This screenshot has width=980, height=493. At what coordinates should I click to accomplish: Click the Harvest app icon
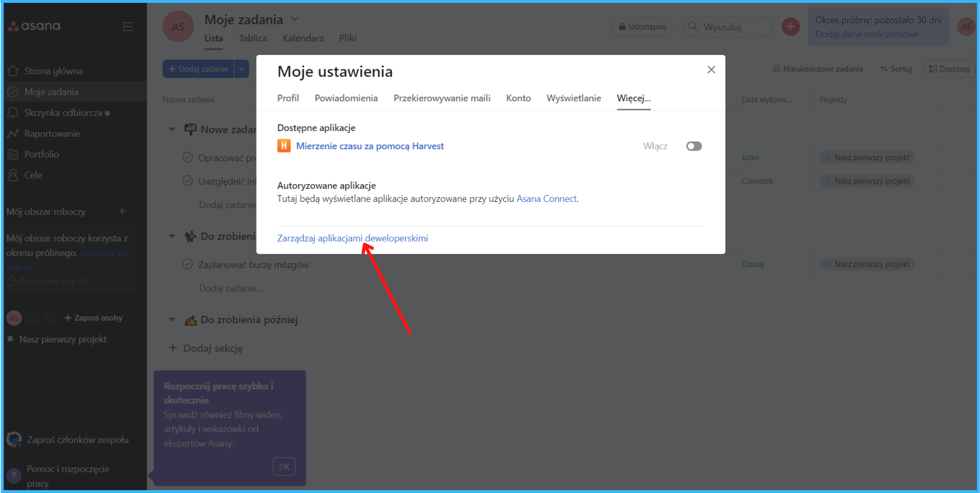click(x=284, y=146)
